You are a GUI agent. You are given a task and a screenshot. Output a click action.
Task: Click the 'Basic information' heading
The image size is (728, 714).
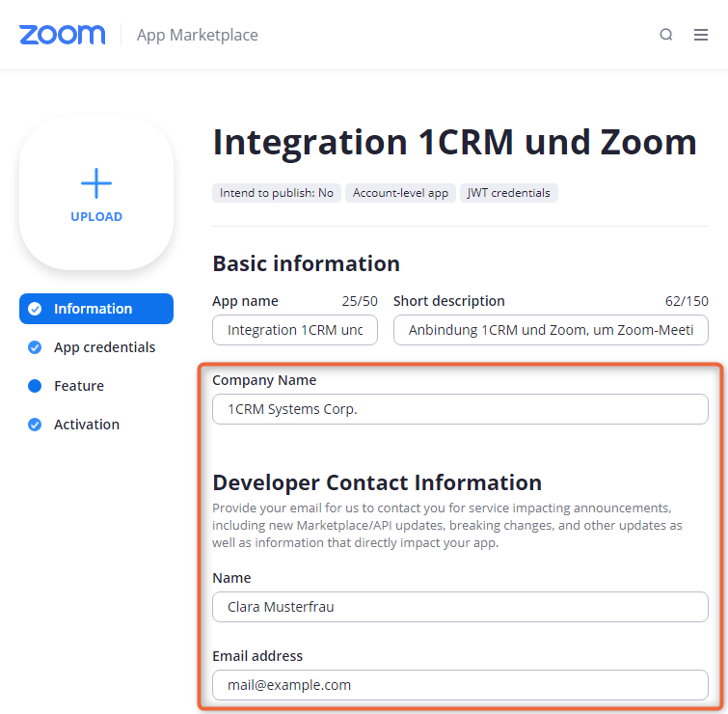[x=307, y=263]
